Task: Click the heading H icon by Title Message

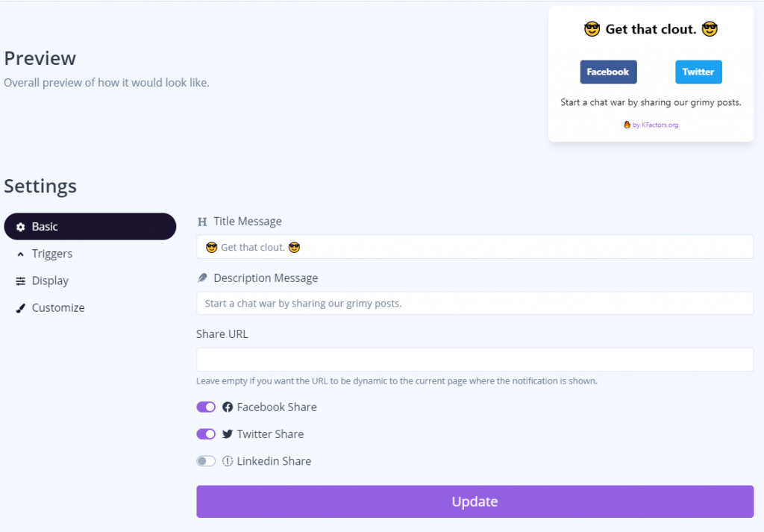Action: point(202,222)
